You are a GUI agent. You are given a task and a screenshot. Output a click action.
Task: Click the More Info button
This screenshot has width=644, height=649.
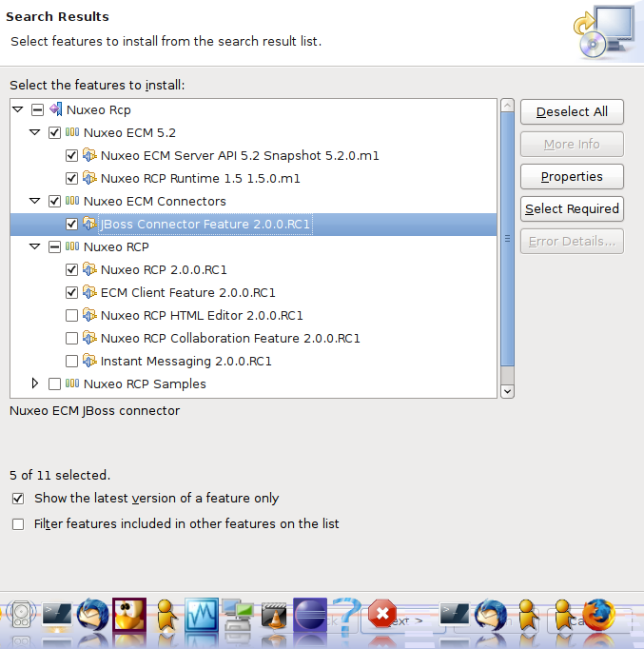click(x=572, y=144)
